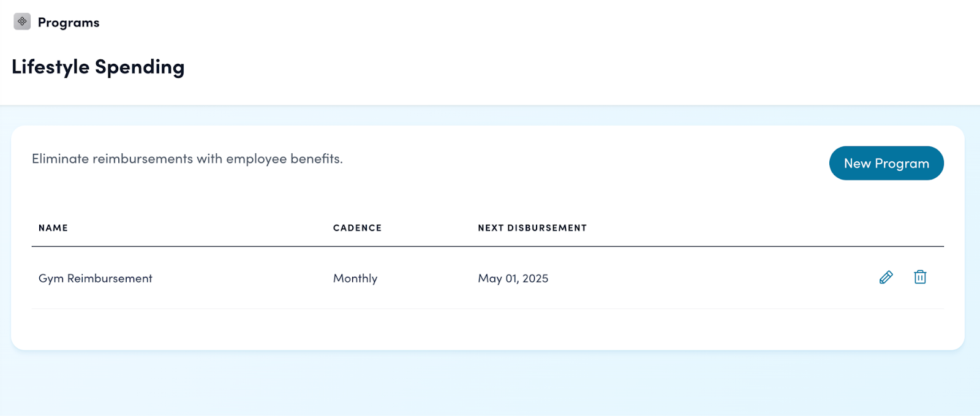Click the Monthly cadence cell
Image resolution: width=980 pixels, height=416 pixels.
coord(355,279)
